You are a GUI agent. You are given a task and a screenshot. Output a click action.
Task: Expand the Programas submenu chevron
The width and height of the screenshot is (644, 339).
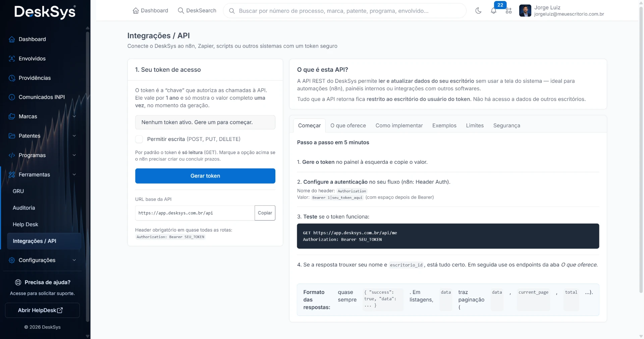tap(74, 155)
